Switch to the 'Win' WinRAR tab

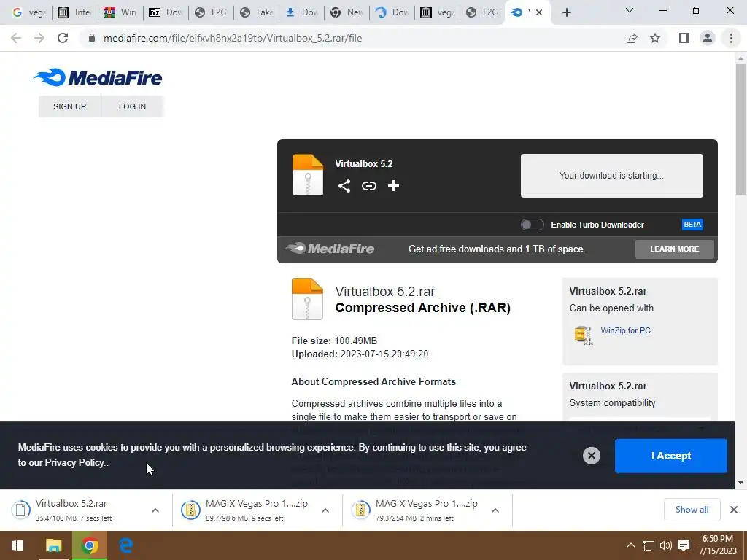120,12
